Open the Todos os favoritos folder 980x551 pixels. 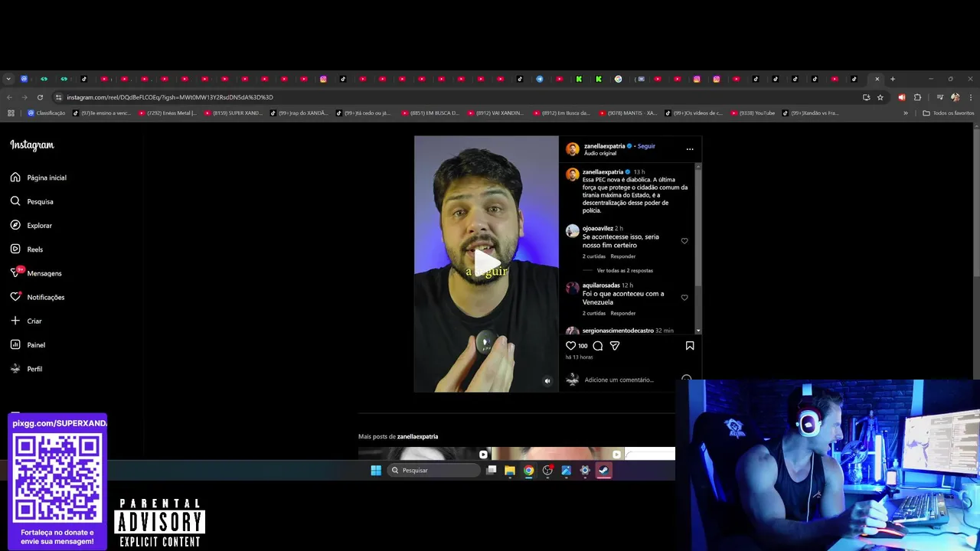949,113
